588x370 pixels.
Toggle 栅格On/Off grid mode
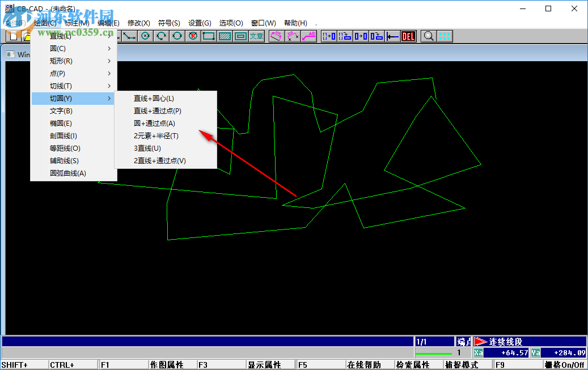pos(564,364)
